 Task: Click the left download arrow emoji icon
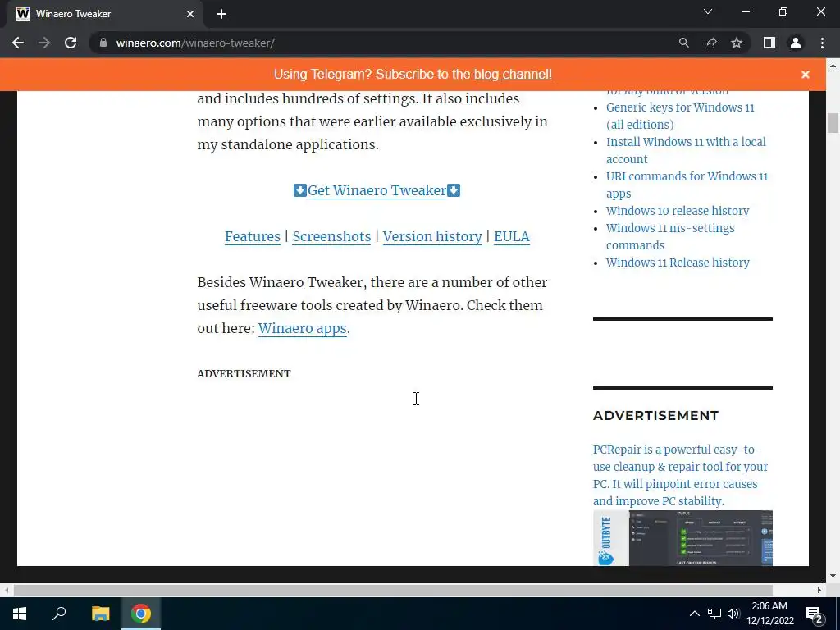click(300, 190)
